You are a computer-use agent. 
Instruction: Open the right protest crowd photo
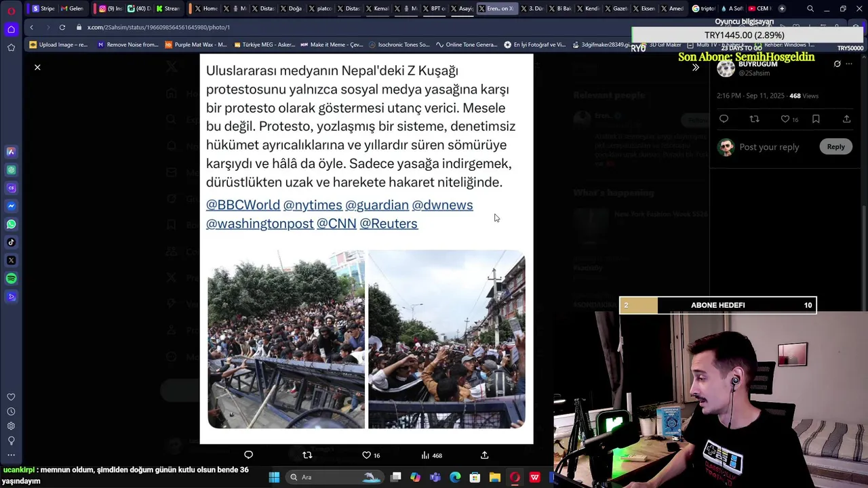pyautogui.click(x=447, y=339)
